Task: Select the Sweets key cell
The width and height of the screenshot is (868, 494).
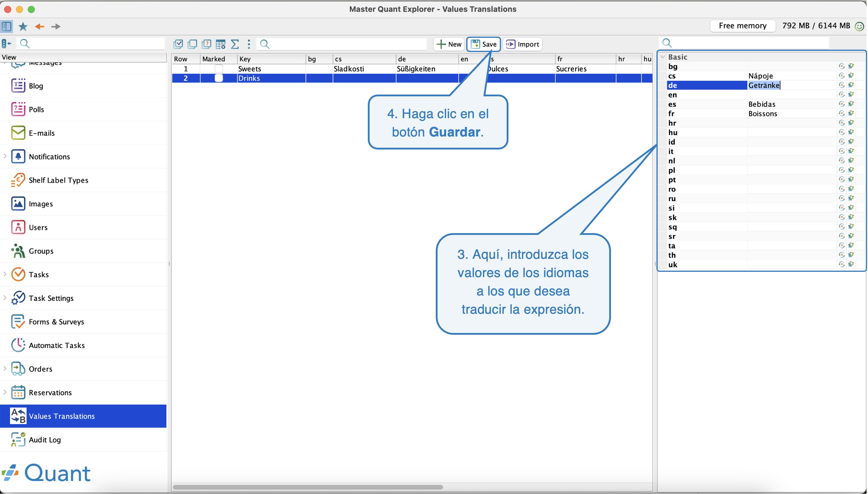Action: (271, 69)
